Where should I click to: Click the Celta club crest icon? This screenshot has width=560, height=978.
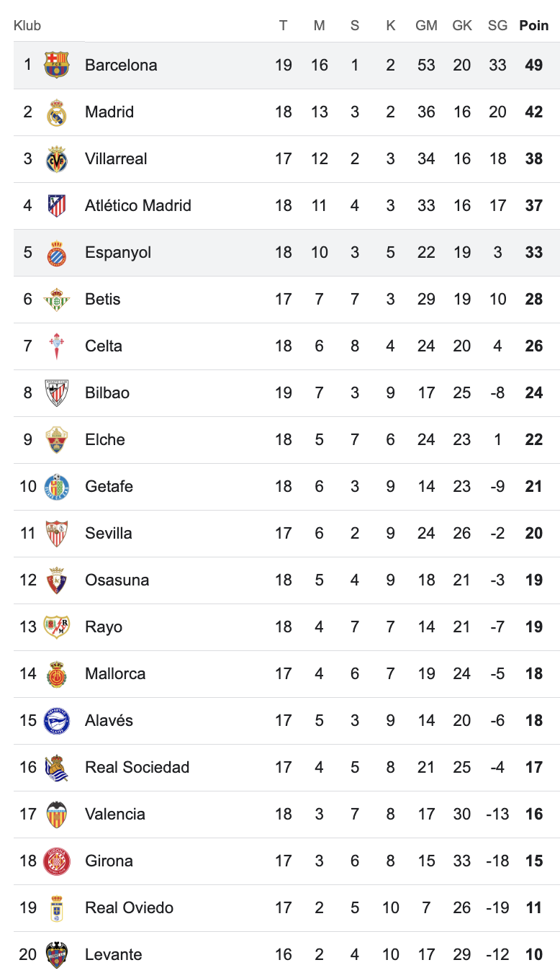(57, 346)
